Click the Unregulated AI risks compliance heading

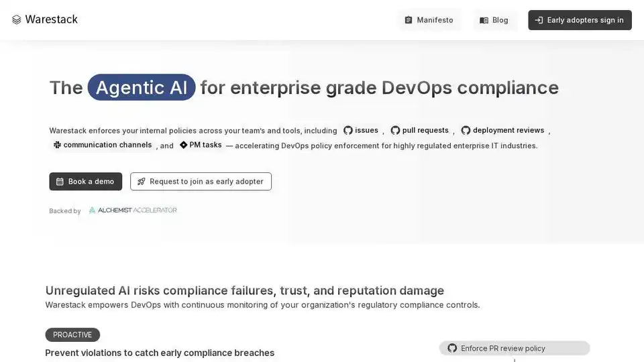[x=244, y=290]
